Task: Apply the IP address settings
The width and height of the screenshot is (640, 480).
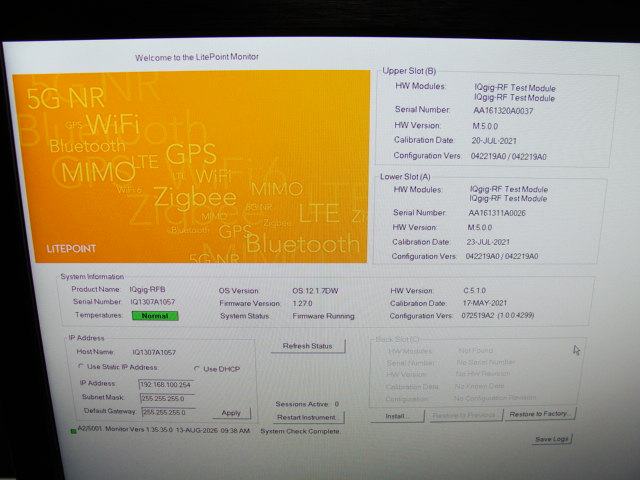Action: click(x=231, y=413)
